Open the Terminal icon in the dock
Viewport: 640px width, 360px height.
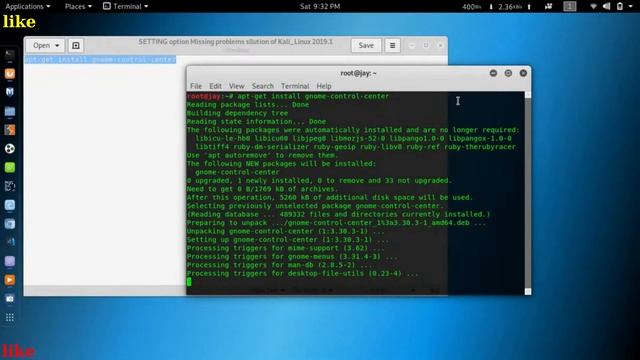pyautogui.click(x=10, y=55)
